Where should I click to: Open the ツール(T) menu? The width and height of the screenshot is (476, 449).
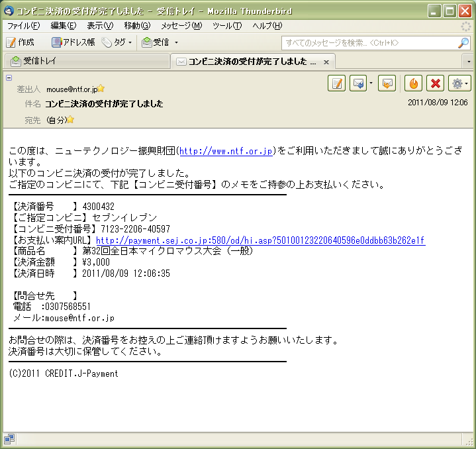227,26
